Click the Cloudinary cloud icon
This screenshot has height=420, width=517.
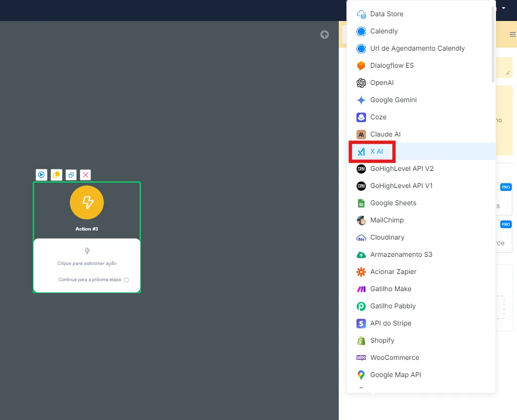[x=361, y=238]
